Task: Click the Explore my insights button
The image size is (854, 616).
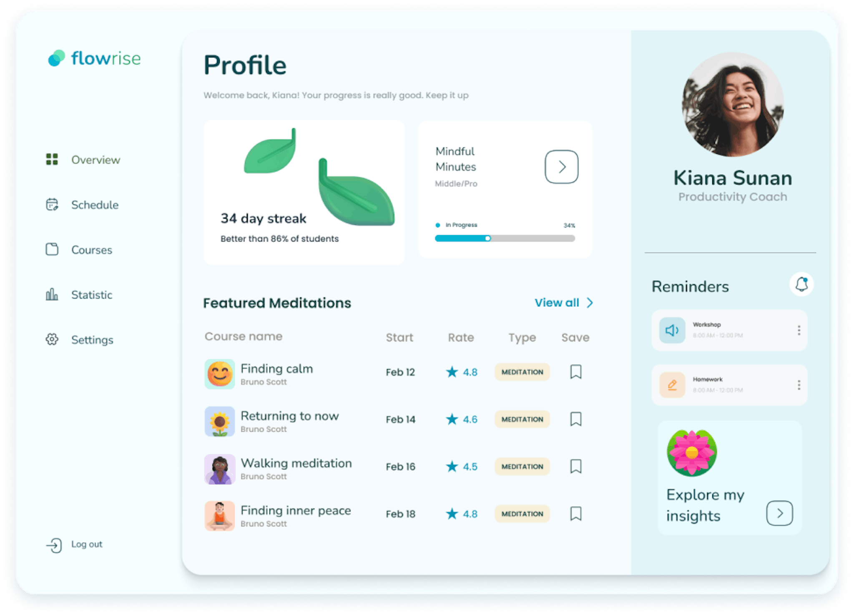Action: click(781, 513)
